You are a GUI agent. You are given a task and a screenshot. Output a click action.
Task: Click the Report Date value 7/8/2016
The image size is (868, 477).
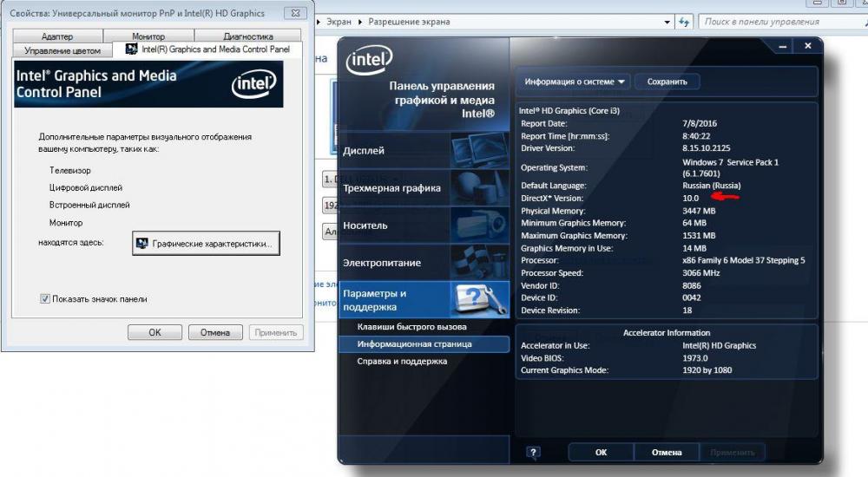click(x=699, y=123)
